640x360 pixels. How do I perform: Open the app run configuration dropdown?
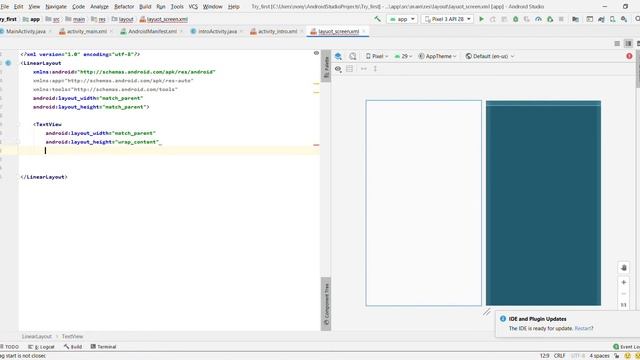click(402, 19)
